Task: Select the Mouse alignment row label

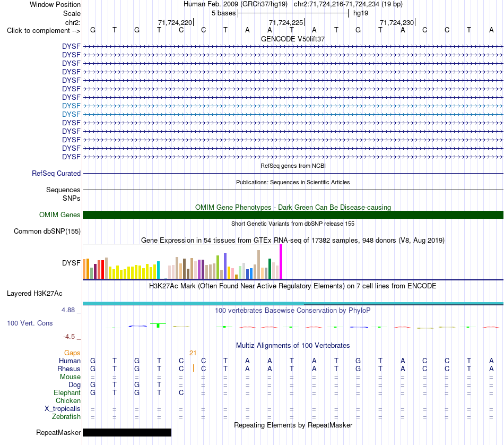Action: point(70,377)
